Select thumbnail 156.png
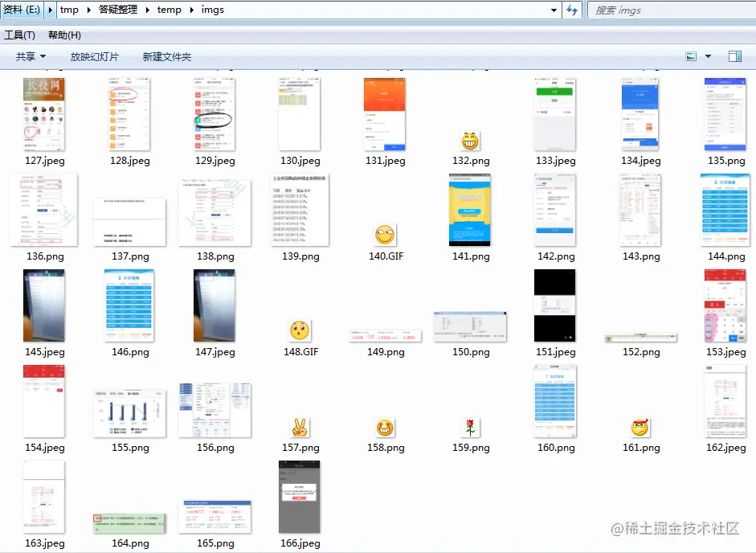 215,410
